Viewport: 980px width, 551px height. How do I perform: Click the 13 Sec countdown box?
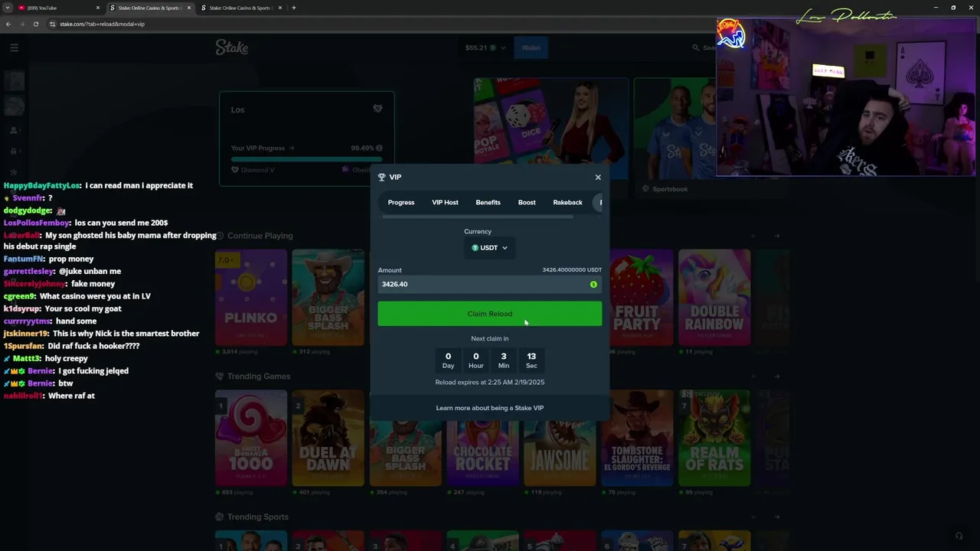pos(531,360)
